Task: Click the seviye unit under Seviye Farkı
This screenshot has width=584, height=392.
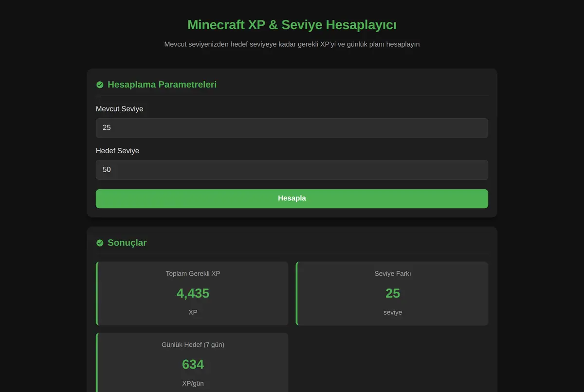Action: (393, 312)
